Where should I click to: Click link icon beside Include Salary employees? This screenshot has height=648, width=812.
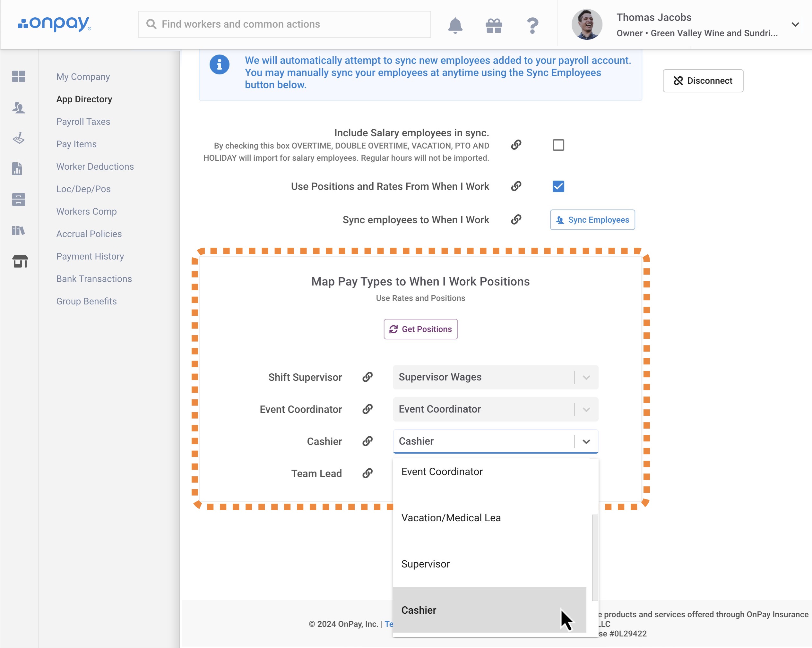click(x=516, y=145)
